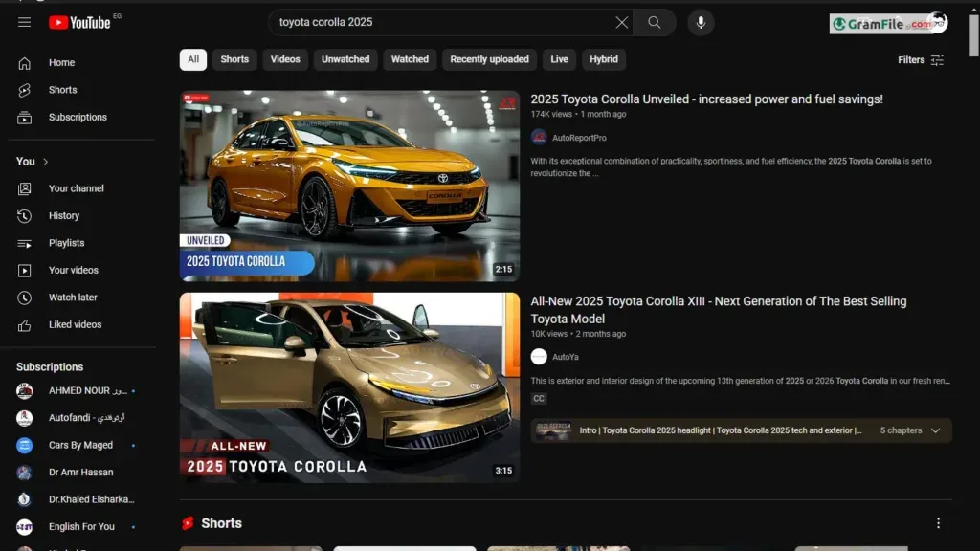Viewport: 980px width, 551px height.
Task: Open the '2025 Toyota Corolla Unveiled' title
Action: [706, 99]
